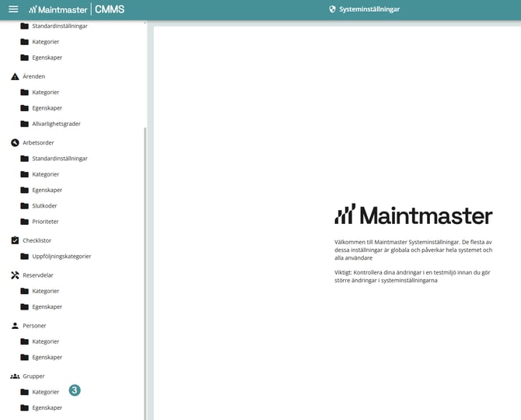Viewport: 521px width, 420px height.
Task: Open Kategorier above Ärenden section
Action: (x=46, y=41)
